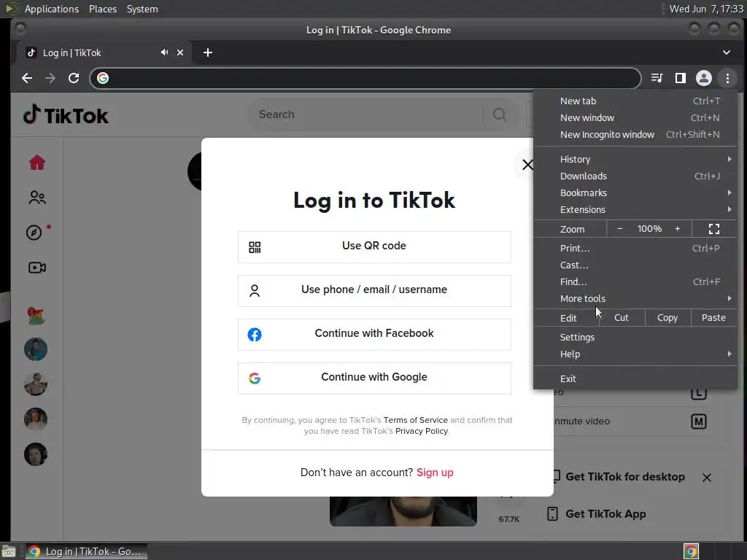
Task: Open a new tab with the plus button
Action: [x=208, y=52]
